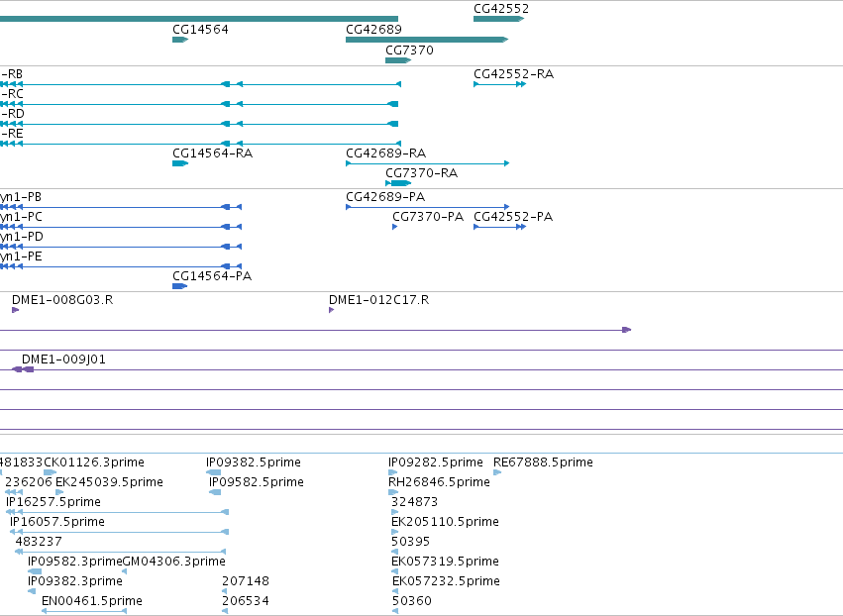Image resolution: width=843 pixels, height=616 pixels.
Task: Select the DME1-009J01 feature glyph
Action: coord(23,369)
